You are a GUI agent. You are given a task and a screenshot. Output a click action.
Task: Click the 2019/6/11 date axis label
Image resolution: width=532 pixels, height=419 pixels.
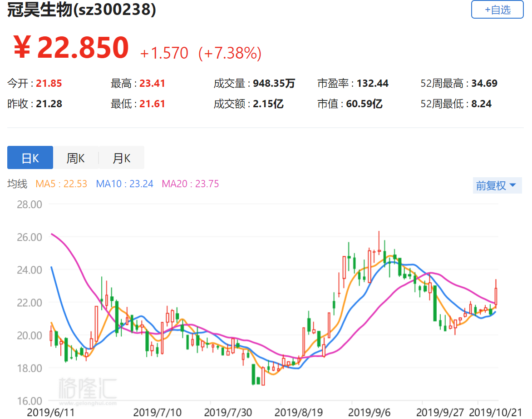pyautogui.click(x=50, y=413)
